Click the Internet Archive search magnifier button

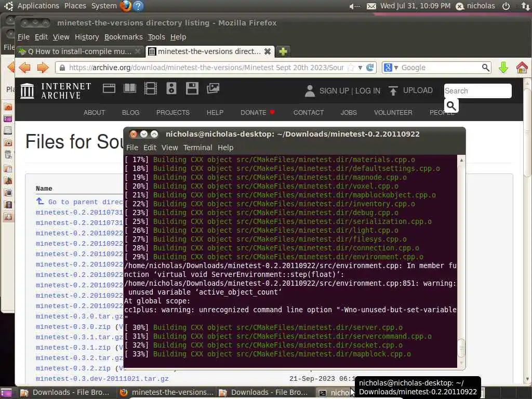(x=451, y=106)
